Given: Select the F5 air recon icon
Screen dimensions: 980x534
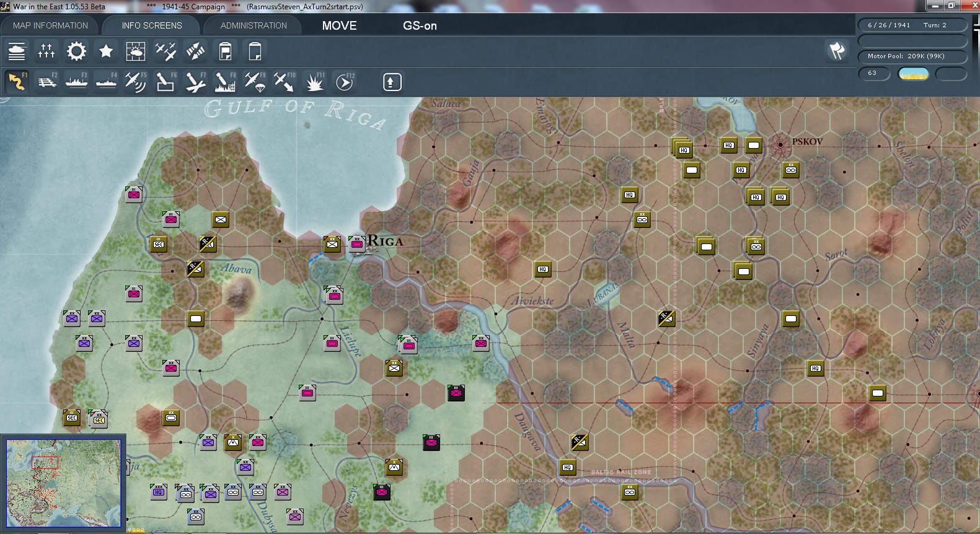Looking at the screenshot, I should click(x=136, y=82).
